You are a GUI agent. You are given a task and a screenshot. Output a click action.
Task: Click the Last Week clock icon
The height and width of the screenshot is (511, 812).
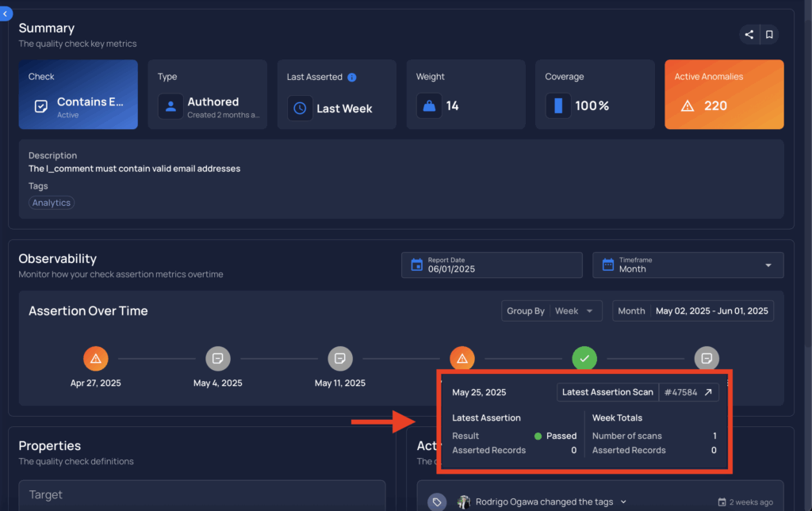click(x=300, y=108)
